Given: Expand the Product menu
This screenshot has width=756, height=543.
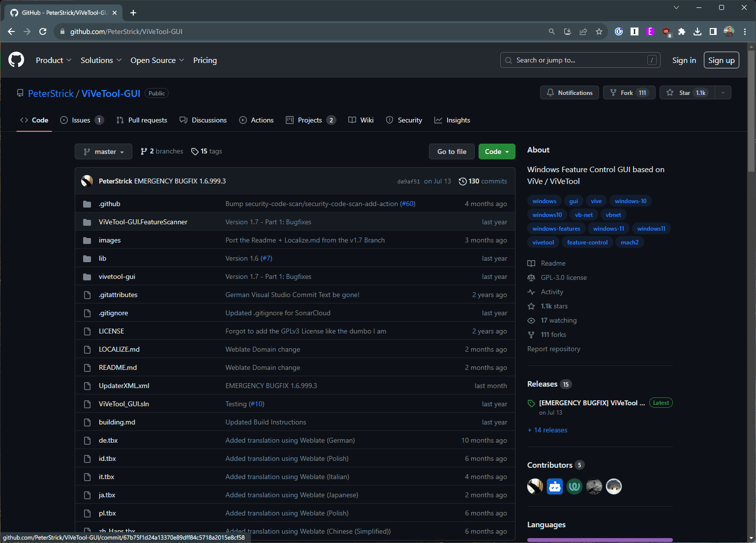Looking at the screenshot, I should point(54,60).
